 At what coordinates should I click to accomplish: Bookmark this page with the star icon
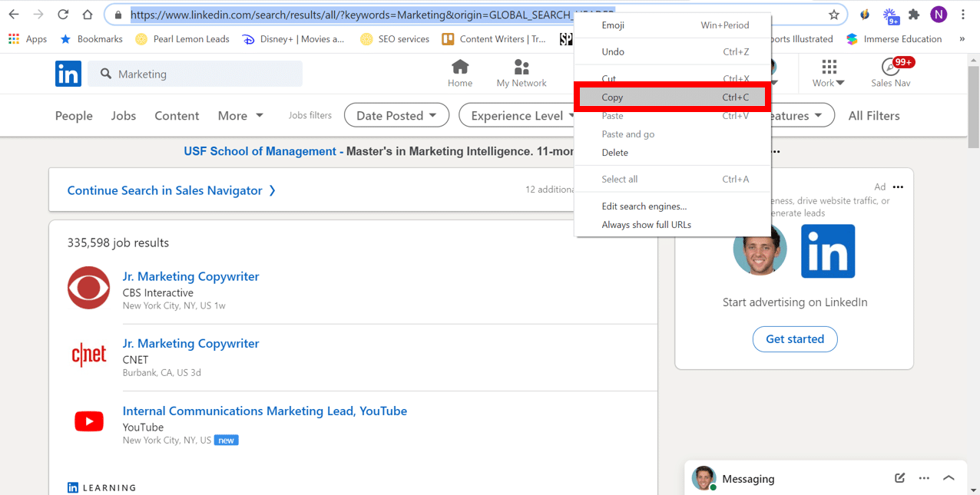click(x=834, y=15)
